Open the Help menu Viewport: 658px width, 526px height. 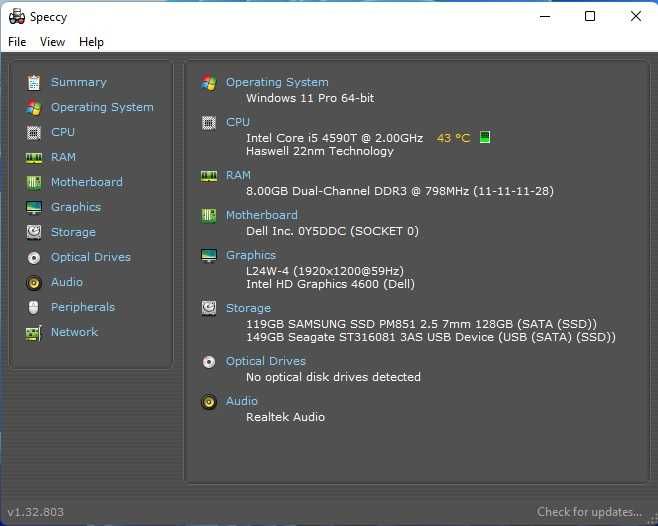pos(91,42)
